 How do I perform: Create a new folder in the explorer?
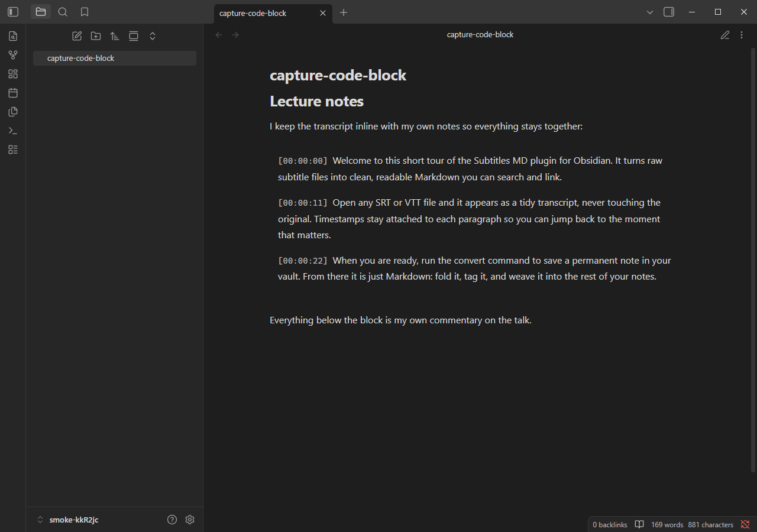(96, 36)
